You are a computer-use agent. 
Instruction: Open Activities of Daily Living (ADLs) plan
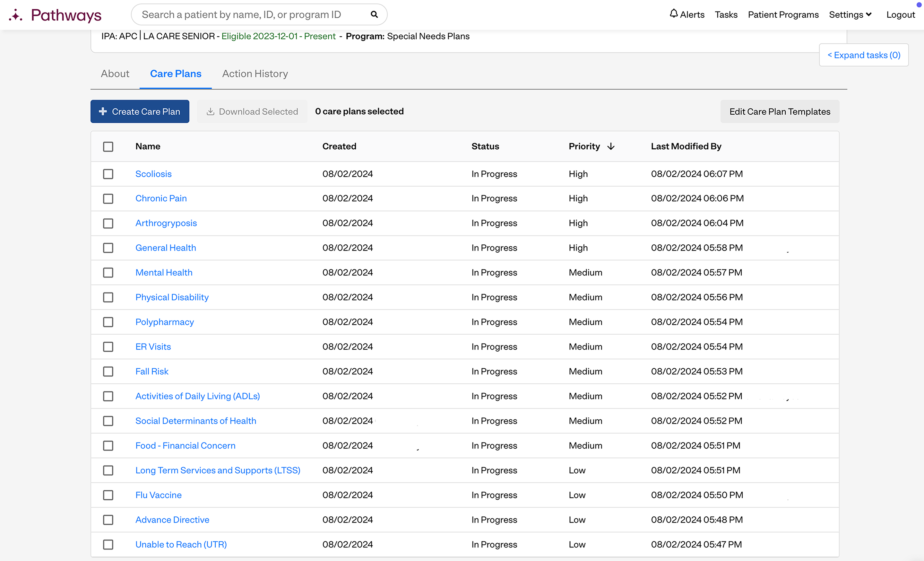click(x=198, y=396)
